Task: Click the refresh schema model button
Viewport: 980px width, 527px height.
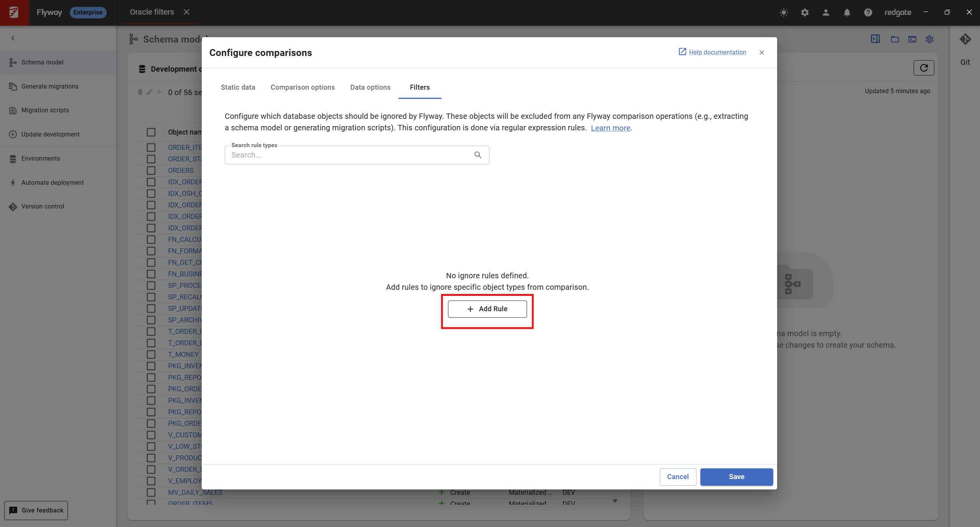Action: [924, 68]
